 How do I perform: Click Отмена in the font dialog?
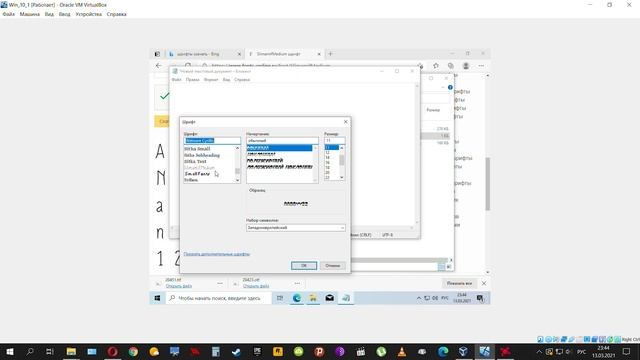click(x=333, y=265)
